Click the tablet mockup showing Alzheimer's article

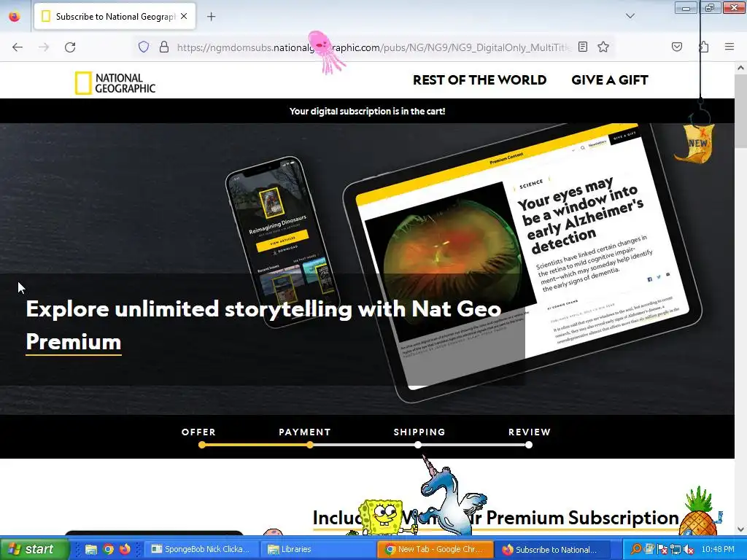[x=522, y=262]
